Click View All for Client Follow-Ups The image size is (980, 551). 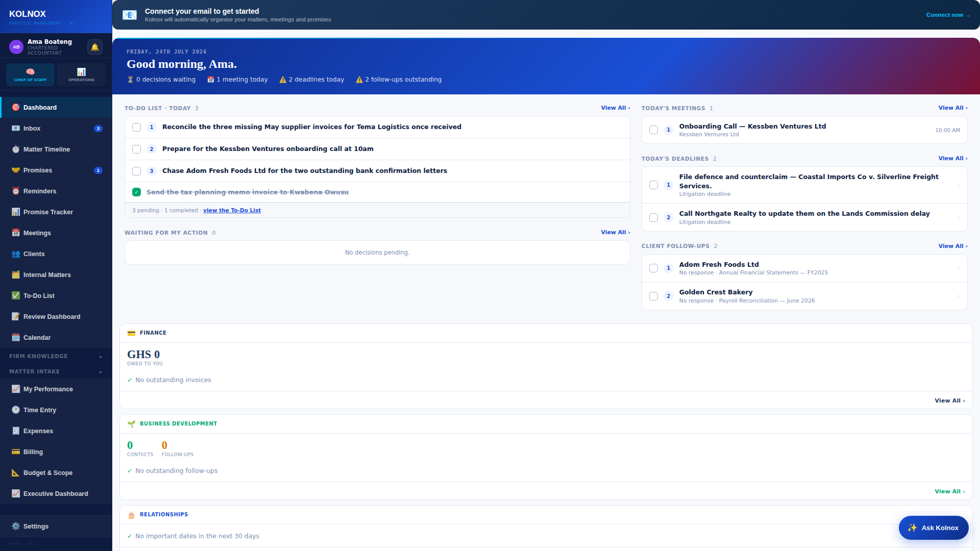(952, 246)
